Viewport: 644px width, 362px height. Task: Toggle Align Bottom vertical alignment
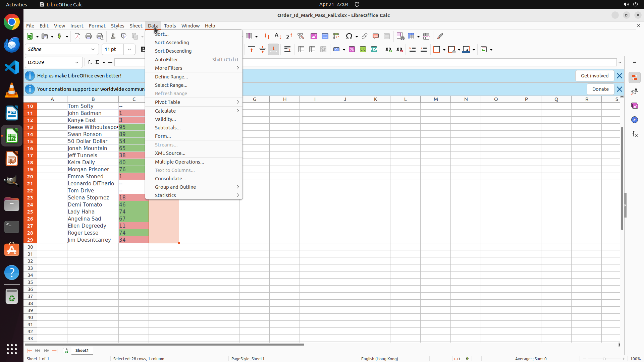coord(274,50)
